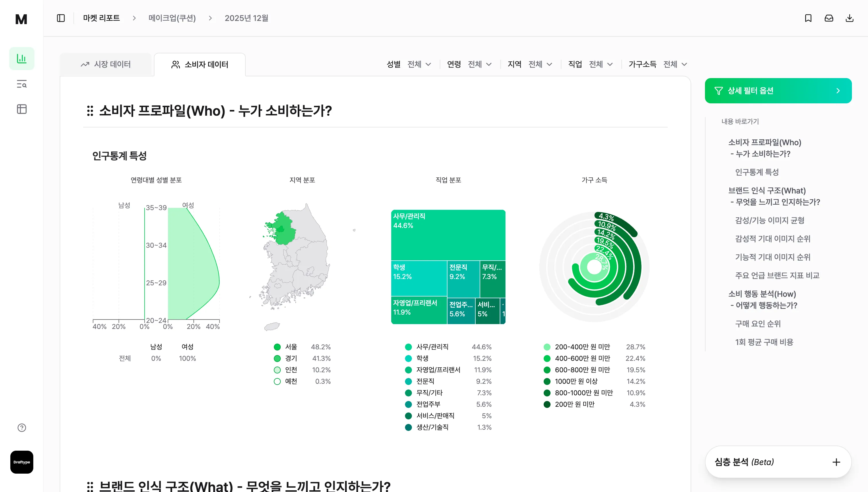Click 사무/관리직 legend color dot
Viewport: 868px width, 492px height.
408,347
